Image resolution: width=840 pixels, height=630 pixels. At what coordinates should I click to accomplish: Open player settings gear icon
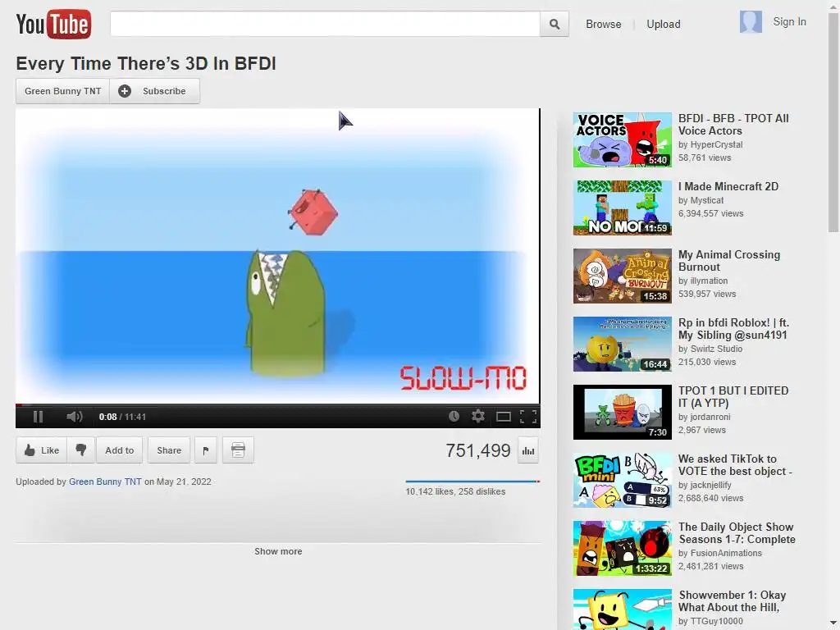[478, 416]
